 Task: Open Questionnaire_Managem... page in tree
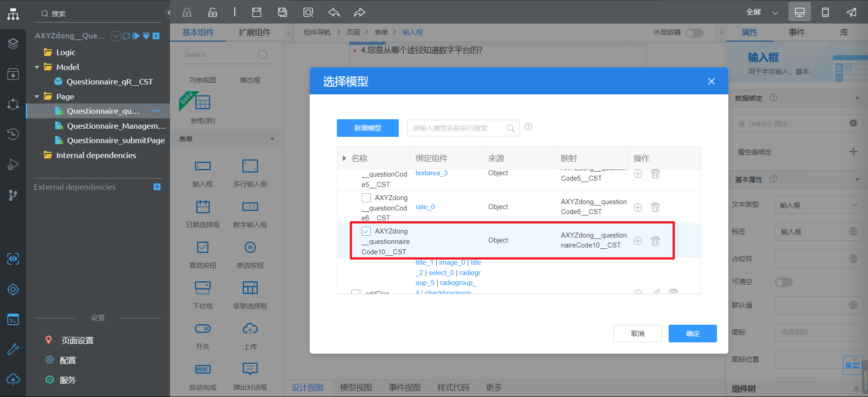116,126
